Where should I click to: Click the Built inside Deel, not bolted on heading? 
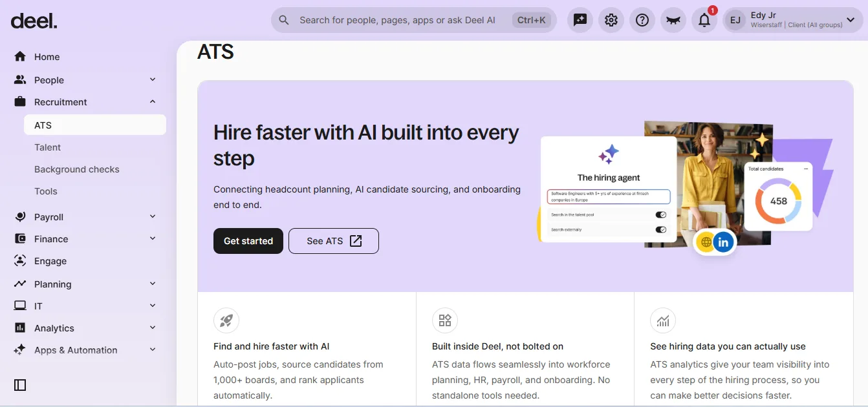(x=497, y=346)
